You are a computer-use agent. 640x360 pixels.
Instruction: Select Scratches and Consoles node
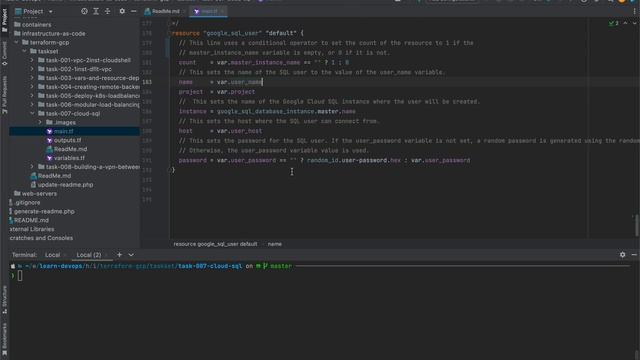tap(41, 238)
